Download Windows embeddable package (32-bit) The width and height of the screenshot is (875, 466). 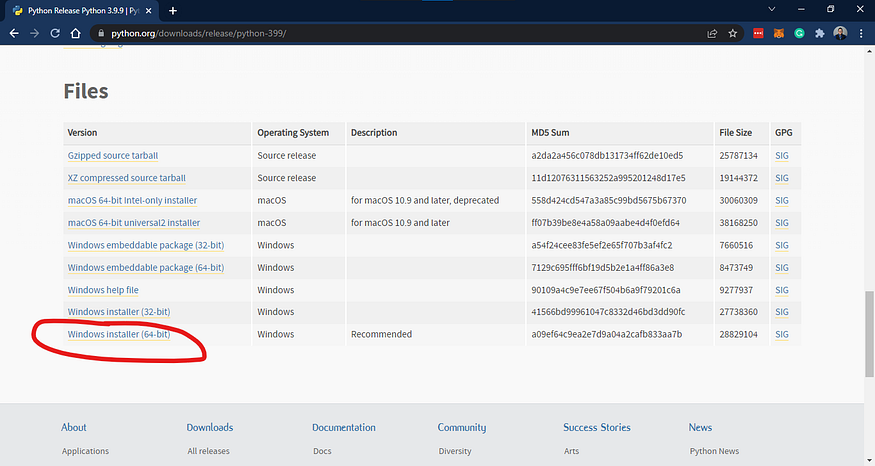146,245
